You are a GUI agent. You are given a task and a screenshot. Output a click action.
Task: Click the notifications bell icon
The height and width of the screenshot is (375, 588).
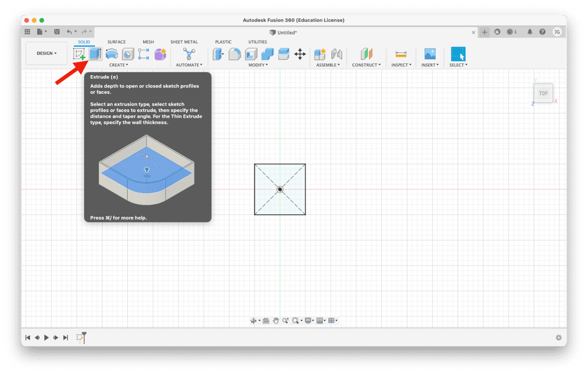[530, 32]
